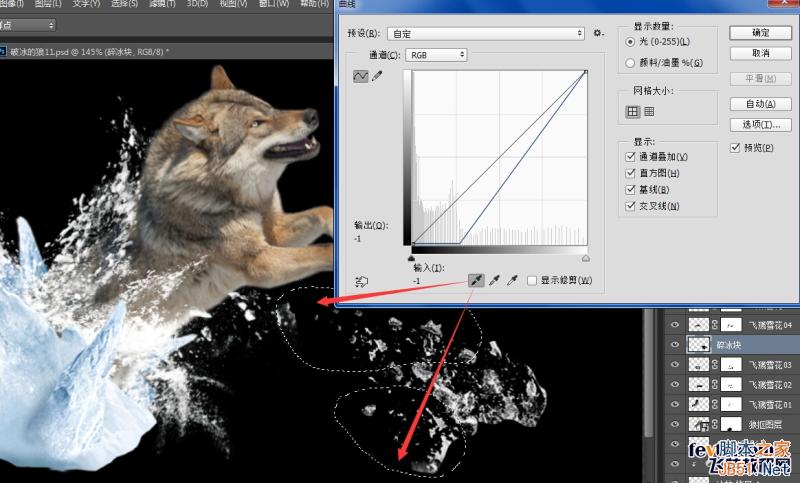This screenshot has width=800, height=483.
Task: Cancel the dialog with 取消
Action: click(760, 53)
